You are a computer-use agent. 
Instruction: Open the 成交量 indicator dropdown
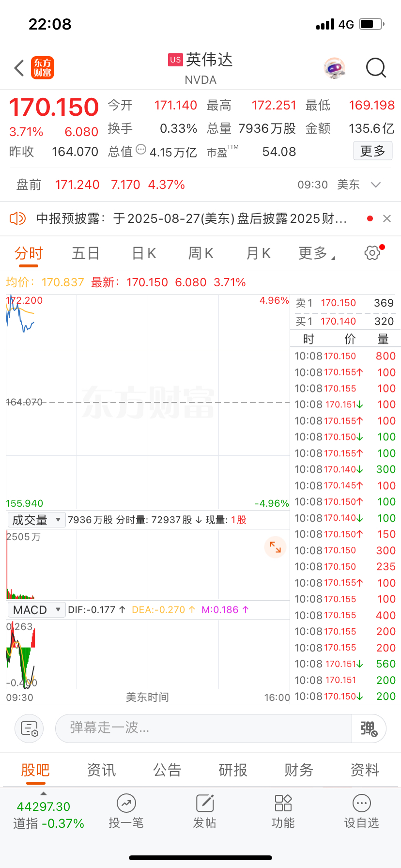pos(36,520)
